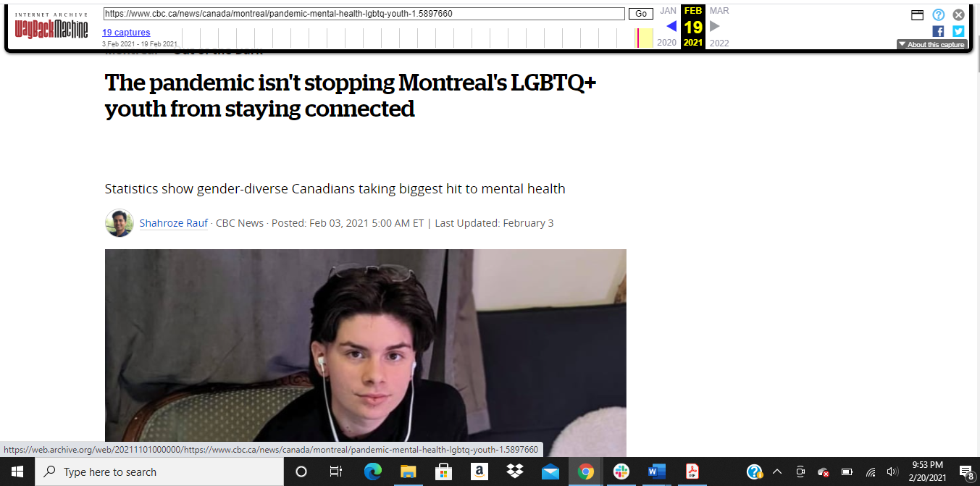Open the Wayback help question icon
Image resolution: width=980 pixels, height=486 pixels.
pos(938,14)
